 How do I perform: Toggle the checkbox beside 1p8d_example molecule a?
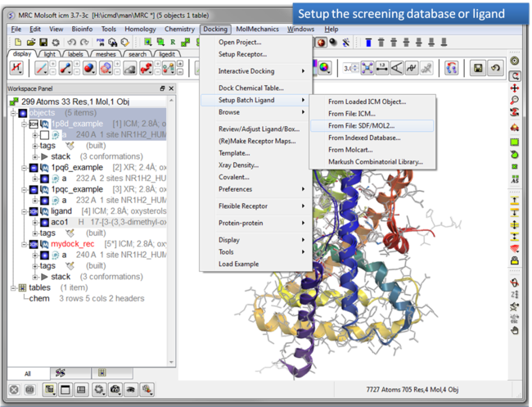coord(44,134)
